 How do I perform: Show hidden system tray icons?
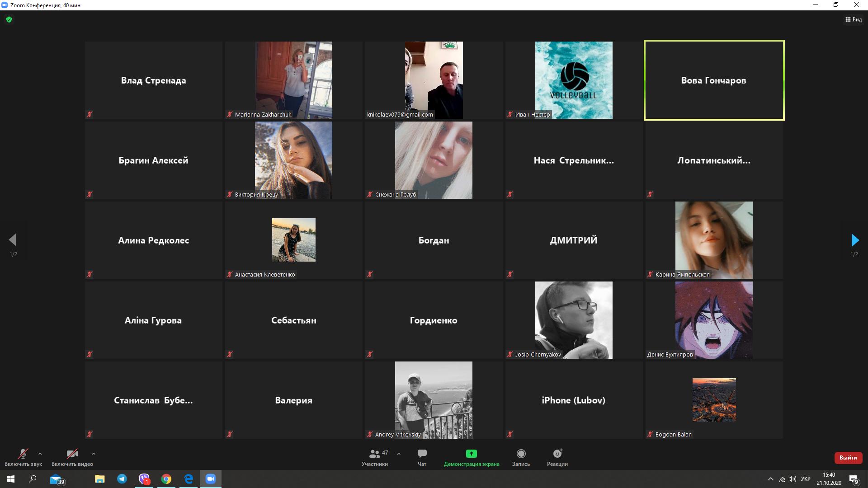coord(770,479)
